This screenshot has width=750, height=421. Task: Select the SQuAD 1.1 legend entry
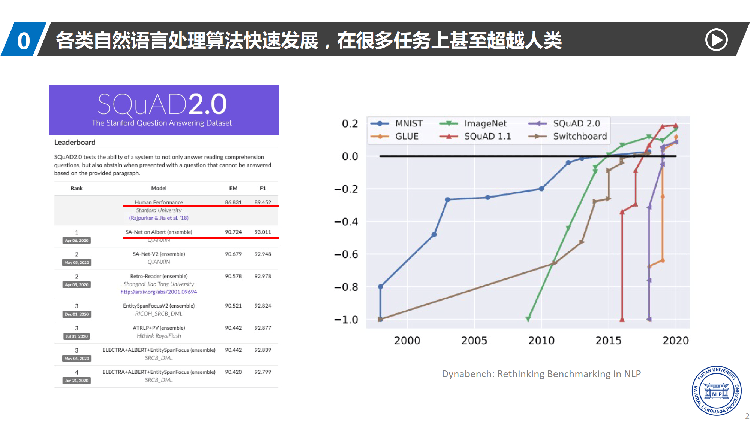tap(475, 136)
